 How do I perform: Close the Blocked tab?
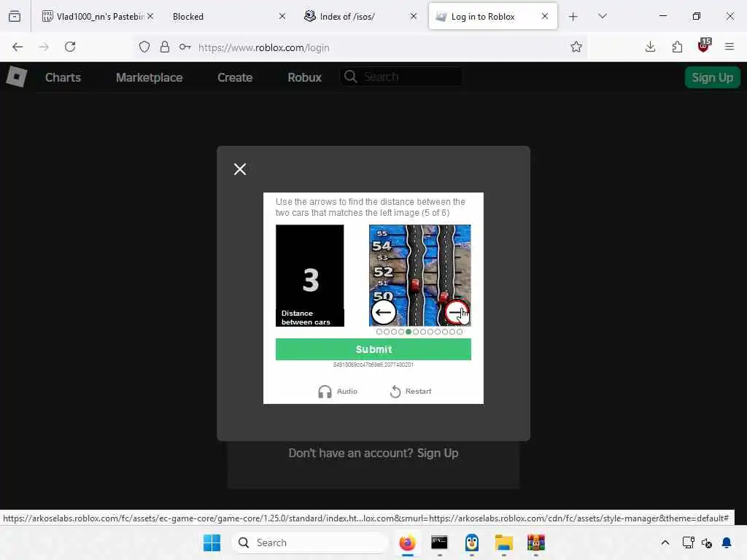click(282, 16)
